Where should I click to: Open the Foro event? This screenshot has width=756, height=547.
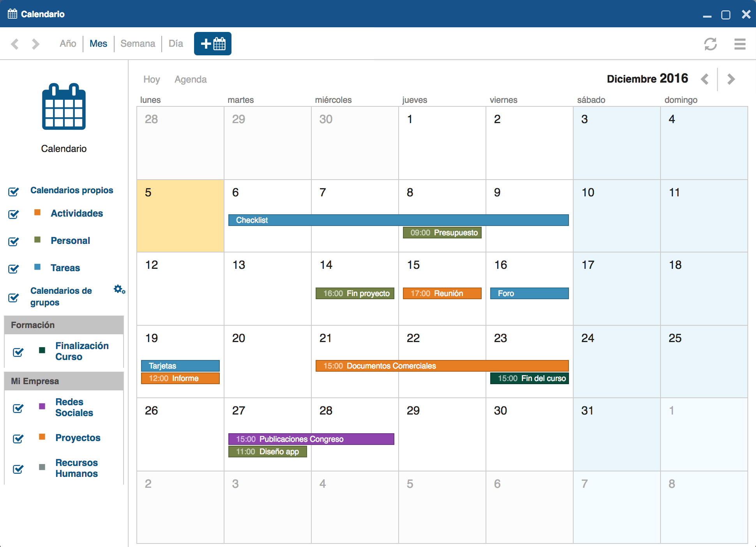tap(529, 293)
